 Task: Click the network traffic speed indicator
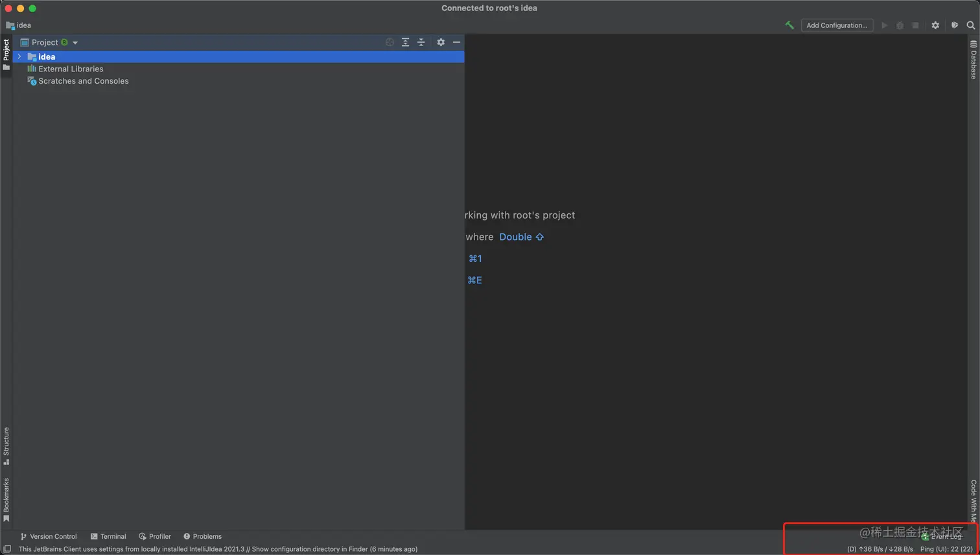880,549
